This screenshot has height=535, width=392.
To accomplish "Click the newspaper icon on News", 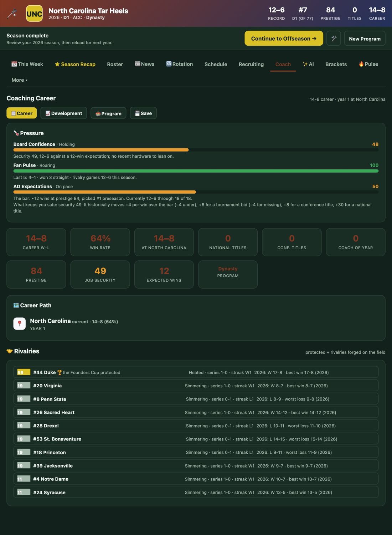I will tap(137, 64).
